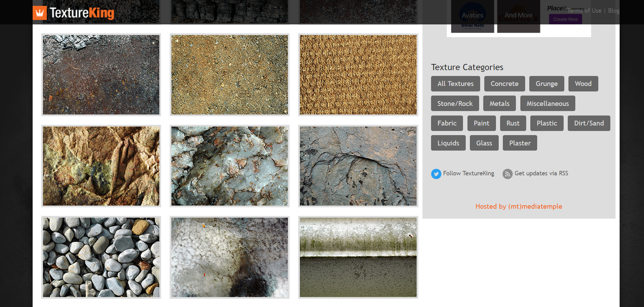Open the TextureKing wordmark home link
Viewport: 644px width, 307px height.
[82, 13]
